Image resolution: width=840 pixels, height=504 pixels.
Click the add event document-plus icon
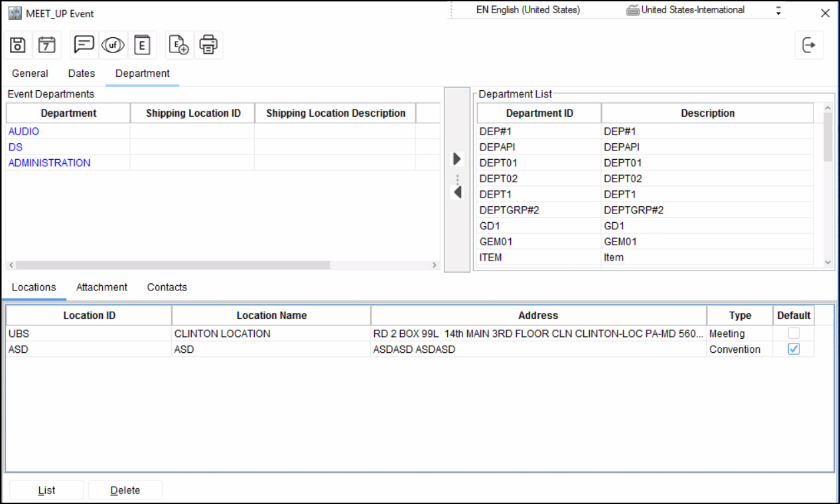[x=179, y=45]
